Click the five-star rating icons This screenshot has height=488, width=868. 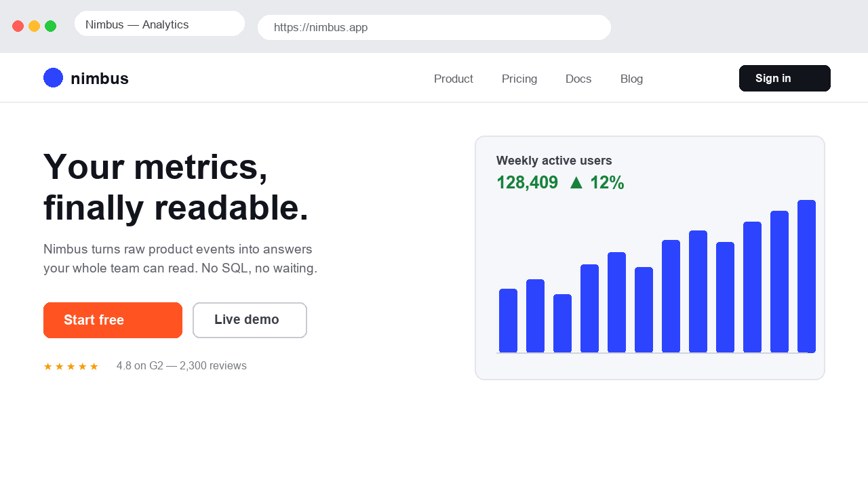click(x=71, y=367)
